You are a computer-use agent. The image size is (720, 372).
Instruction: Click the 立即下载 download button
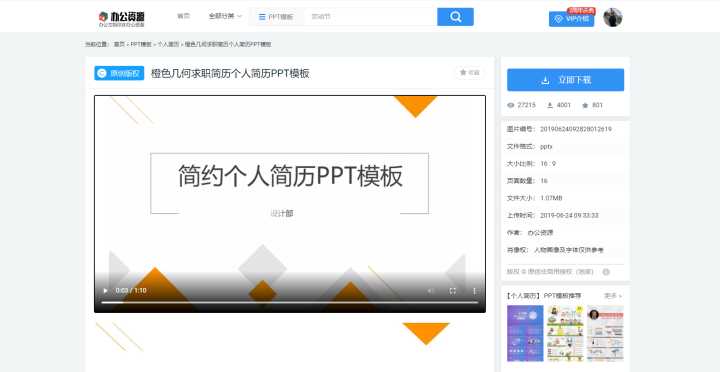click(565, 80)
